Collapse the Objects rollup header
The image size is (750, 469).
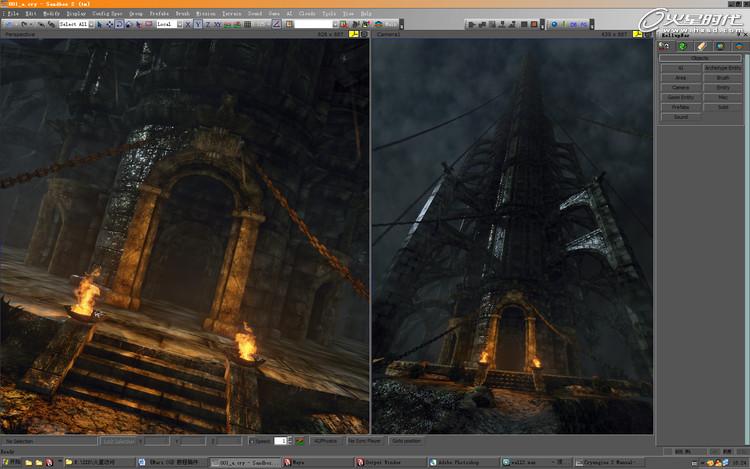[700, 58]
